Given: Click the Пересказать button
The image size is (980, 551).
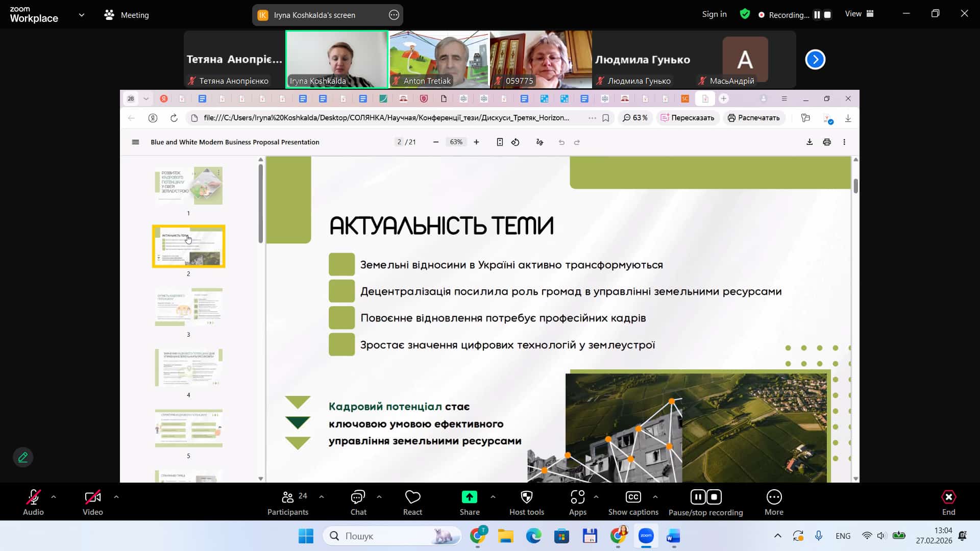Looking at the screenshot, I should (688, 118).
